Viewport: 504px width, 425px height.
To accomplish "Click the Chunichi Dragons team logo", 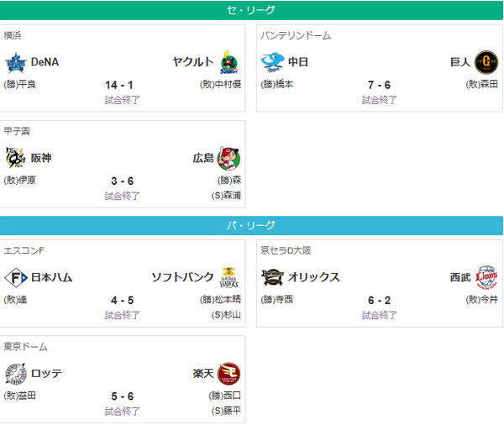I will (272, 62).
